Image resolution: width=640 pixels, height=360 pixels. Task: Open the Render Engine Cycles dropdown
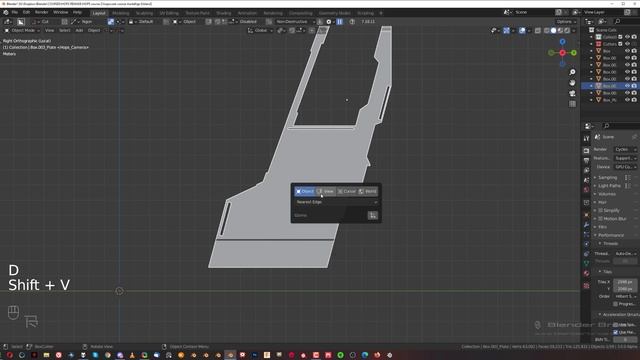[625, 149]
